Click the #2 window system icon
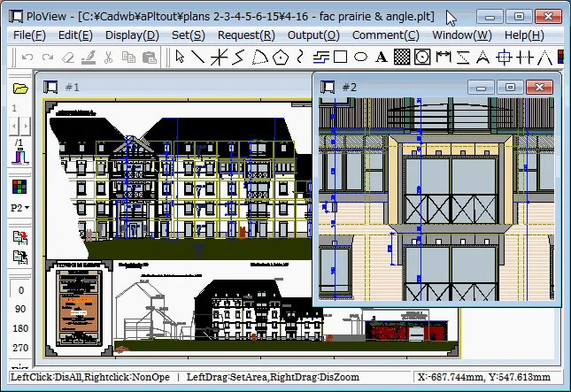Viewport: 571px width, 392px height. point(328,88)
